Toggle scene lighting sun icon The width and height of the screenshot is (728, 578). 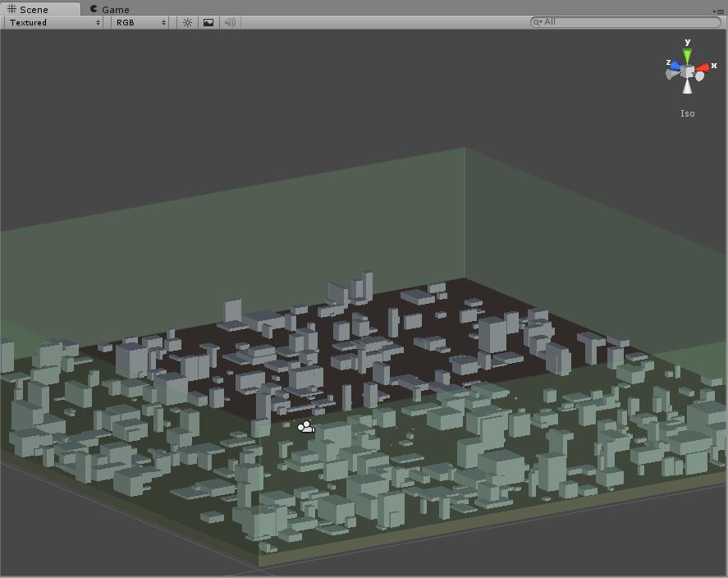coord(187,22)
